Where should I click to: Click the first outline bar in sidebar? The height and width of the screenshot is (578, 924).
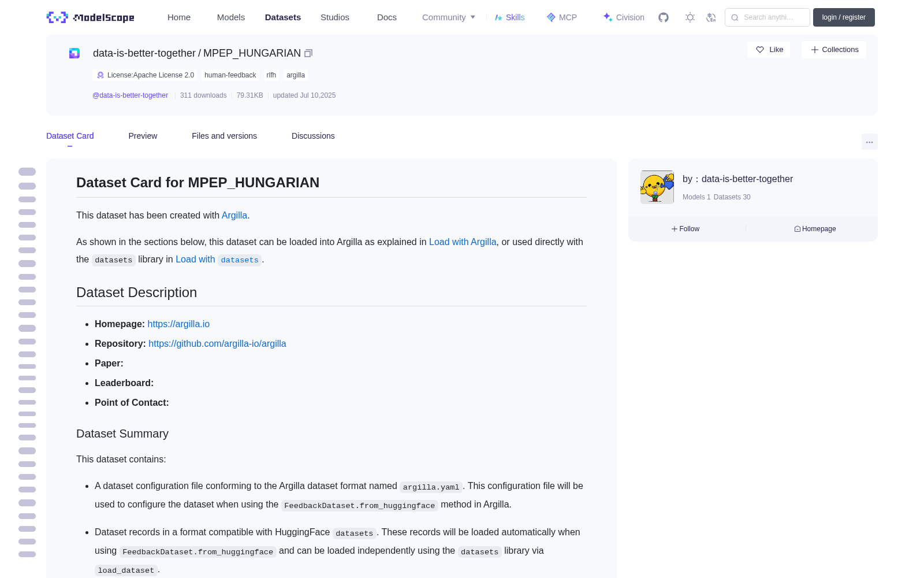[x=27, y=172]
